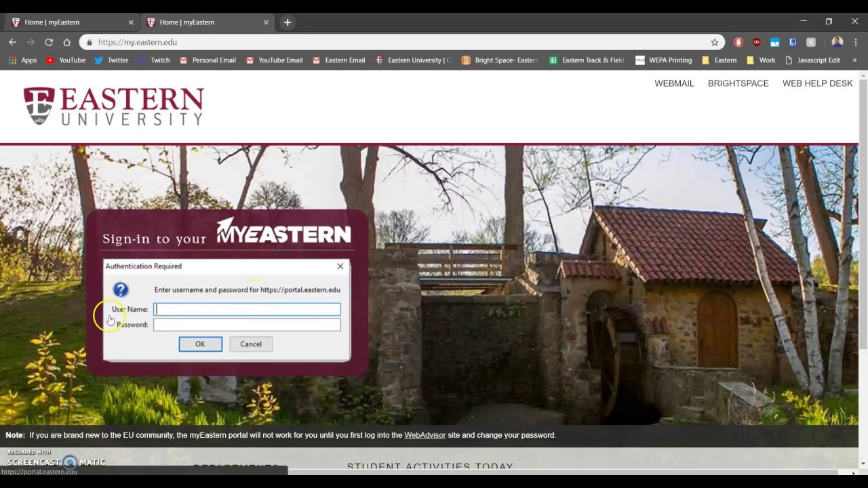Screen dimensions: 868x488
Task: Click the Eastern University logo
Action: point(113,106)
